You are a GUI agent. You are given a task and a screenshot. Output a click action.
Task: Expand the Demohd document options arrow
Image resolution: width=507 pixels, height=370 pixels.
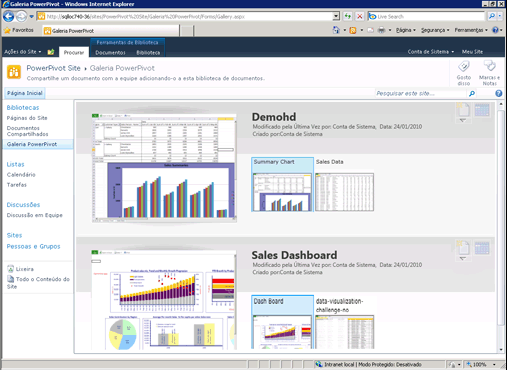tap(463, 120)
